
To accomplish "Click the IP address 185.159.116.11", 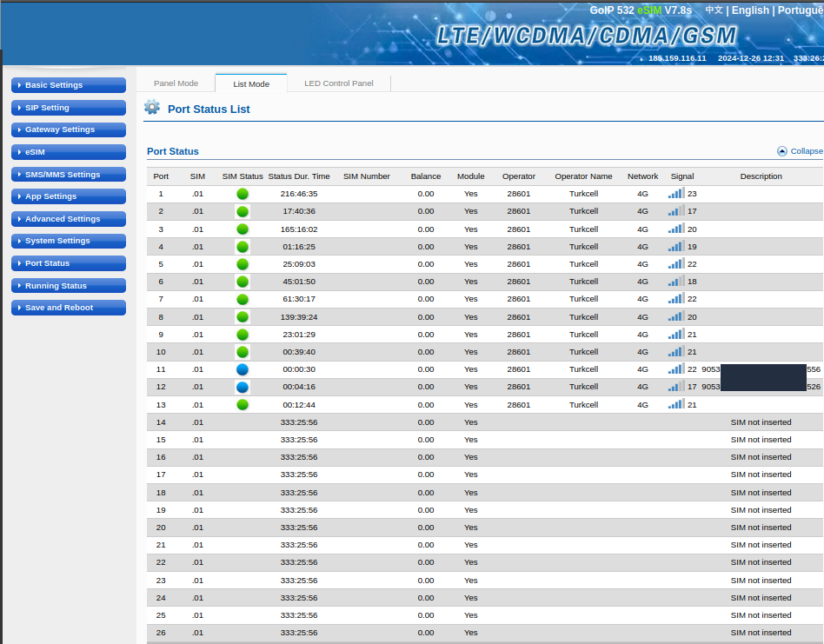I will click(677, 58).
